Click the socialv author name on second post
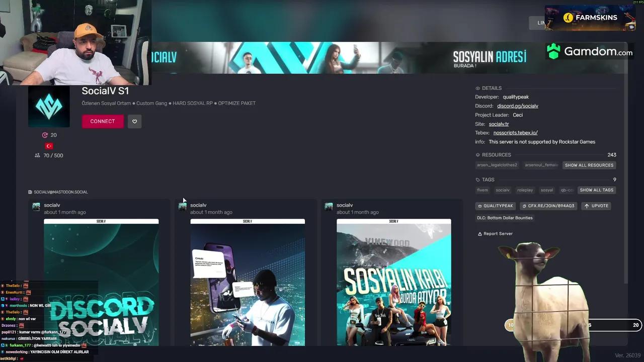644x362 pixels. 198,205
